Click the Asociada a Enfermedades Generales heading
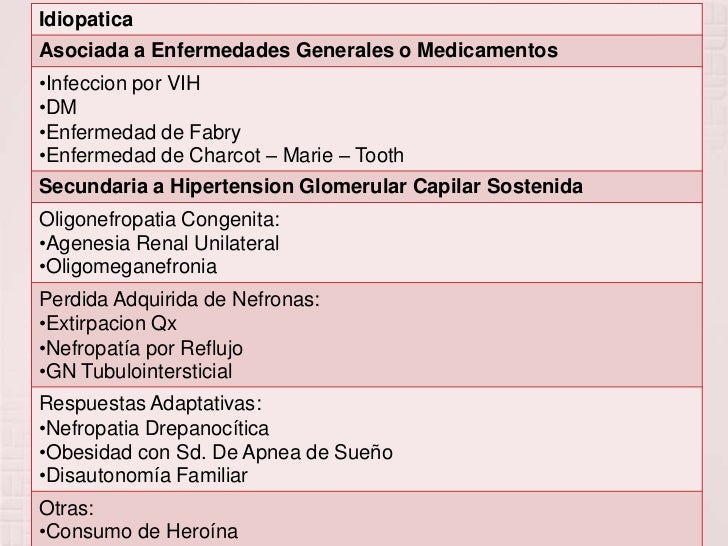This screenshot has width=728, height=546. tap(299, 50)
